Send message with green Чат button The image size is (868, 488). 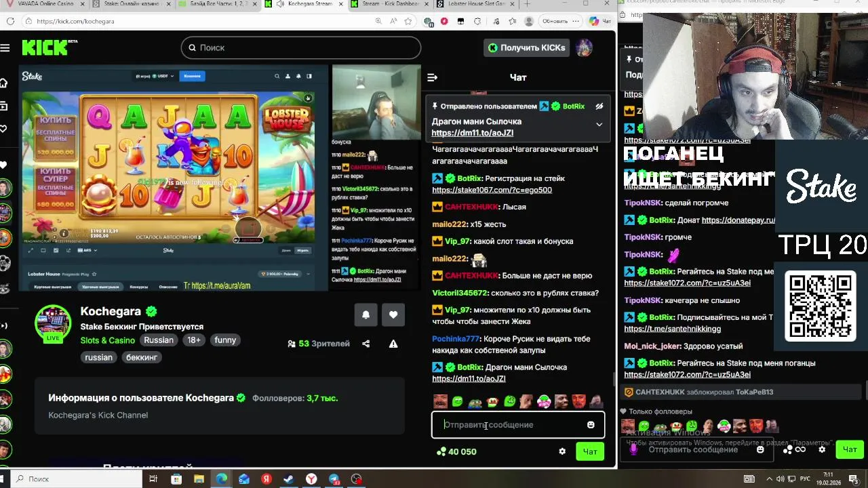pyautogui.click(x=590, y=451)
